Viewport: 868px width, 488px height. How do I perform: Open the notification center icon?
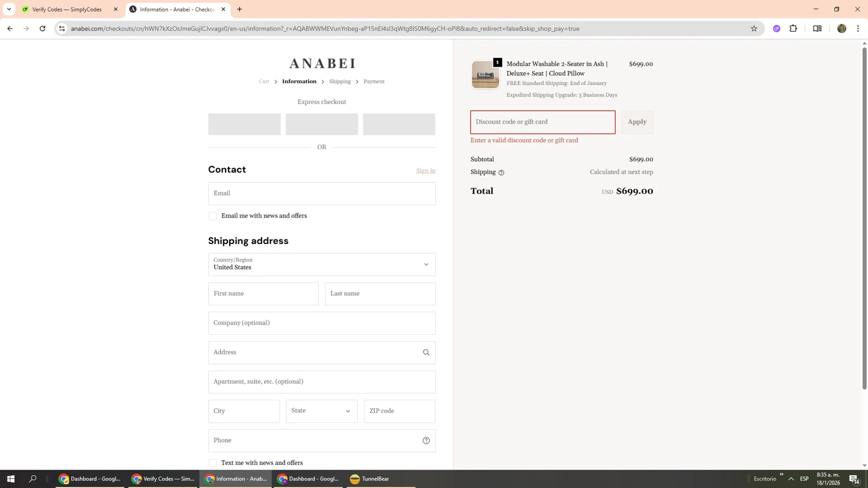pos(854,479)
